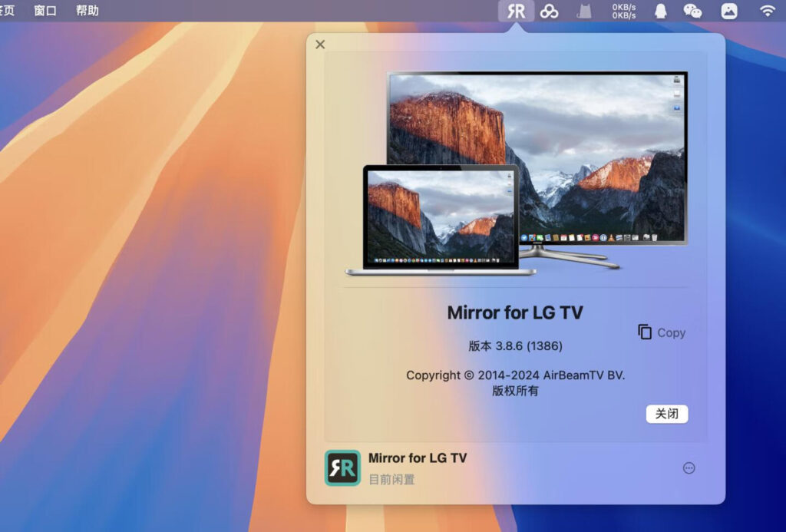Open the Wi-Fi status icon

coord(767,11)
